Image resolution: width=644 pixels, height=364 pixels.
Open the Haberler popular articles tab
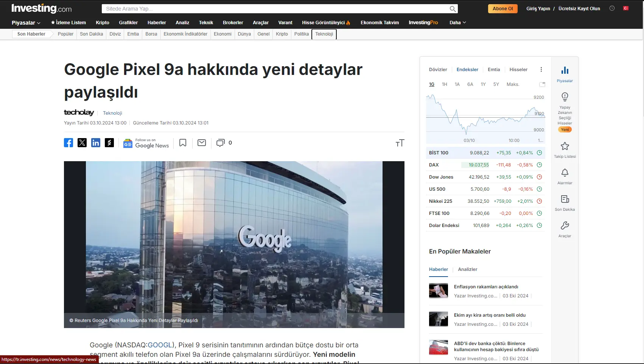[439, 269]
